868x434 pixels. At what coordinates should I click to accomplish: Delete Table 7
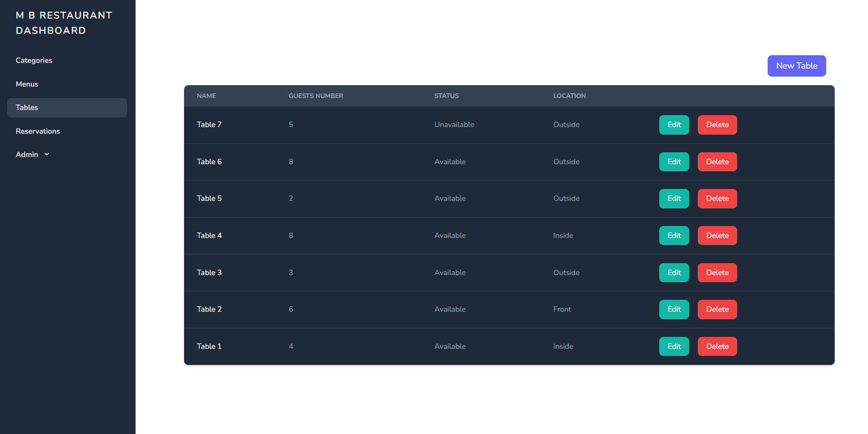click(717, 125)
